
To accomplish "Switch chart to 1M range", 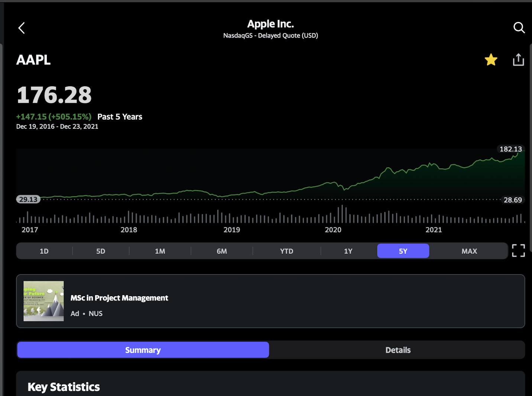I will point(160,251).
